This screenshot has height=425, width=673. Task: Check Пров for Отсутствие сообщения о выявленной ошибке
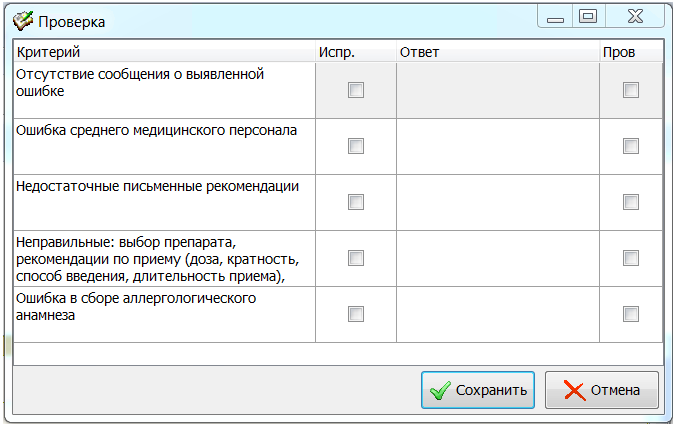[x=630, y=90]
